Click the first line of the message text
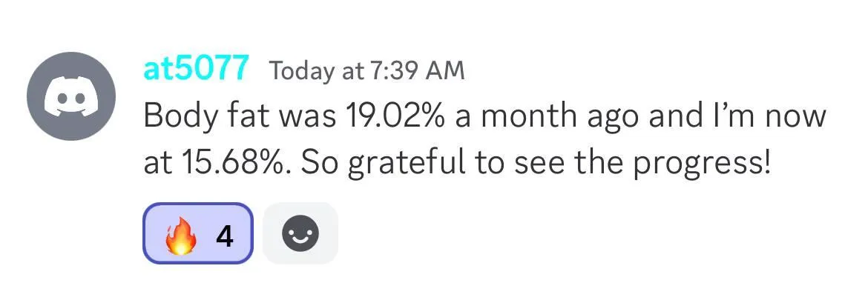This screenshot has width=868, height=300. pyautogui.click(x=484, y=116)
